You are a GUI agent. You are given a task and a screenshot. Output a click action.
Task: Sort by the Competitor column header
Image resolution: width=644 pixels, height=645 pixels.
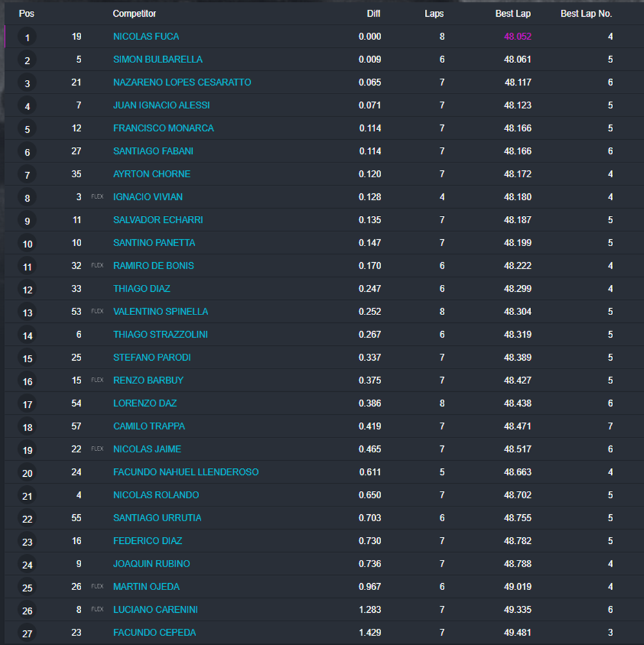[134, 14]
